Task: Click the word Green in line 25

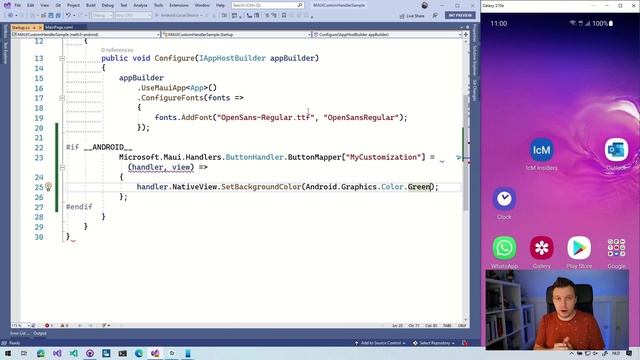Action: click(x=419, y=187)
